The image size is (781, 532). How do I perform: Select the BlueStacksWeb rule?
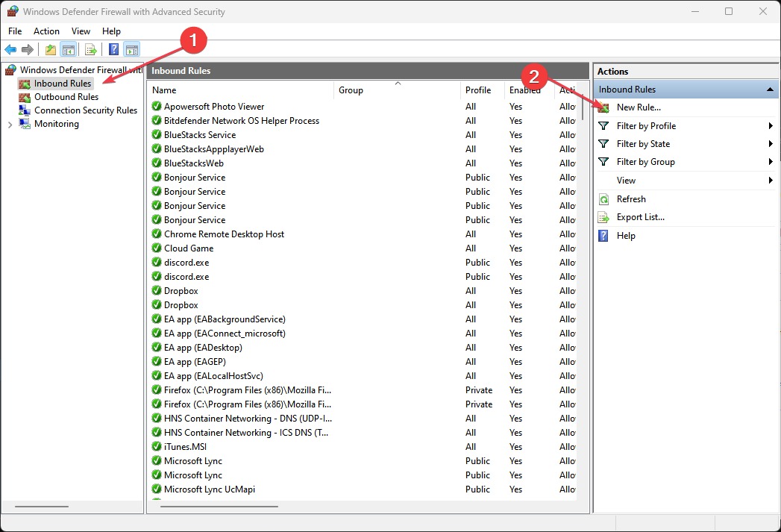coord(363,163)
